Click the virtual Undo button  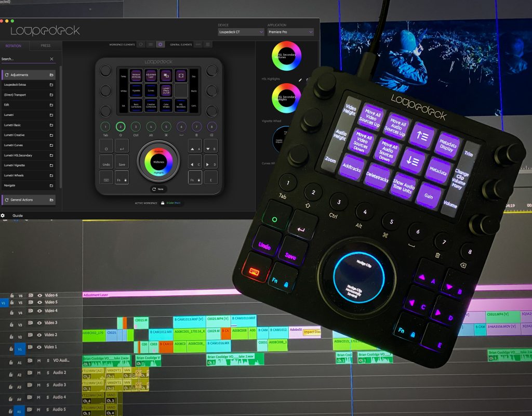[106, 162]
